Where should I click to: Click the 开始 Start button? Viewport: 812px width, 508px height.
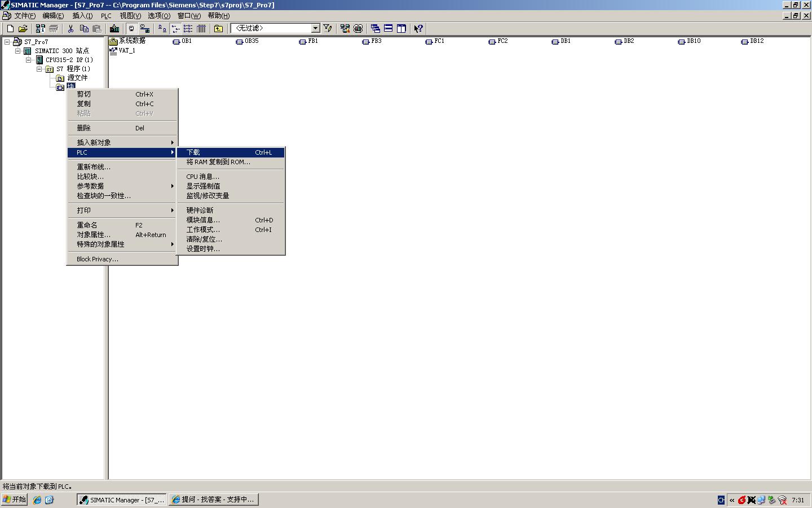[x=15, y=500]
